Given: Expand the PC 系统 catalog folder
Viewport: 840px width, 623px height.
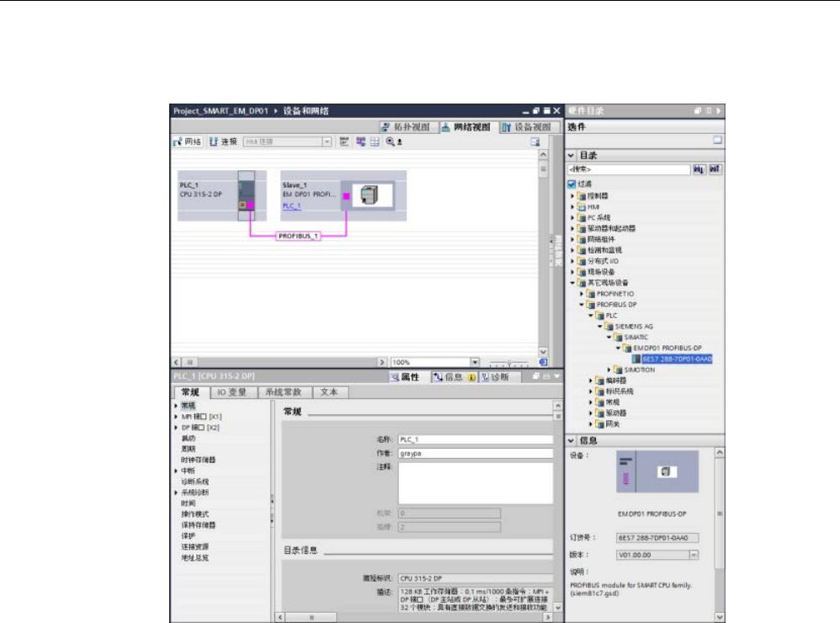Looking at the screenshot, I should [x=572, y=217].
